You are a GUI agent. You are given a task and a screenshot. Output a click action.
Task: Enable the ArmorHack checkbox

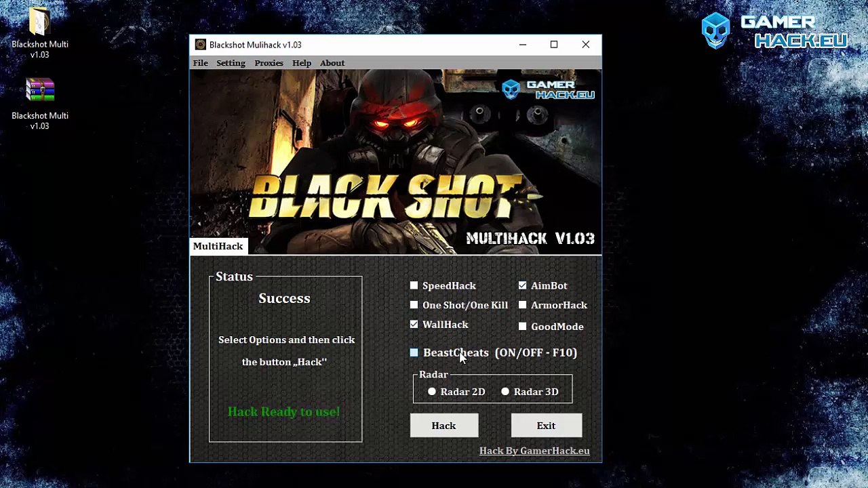pyautogui.click(x=522, y=305)
